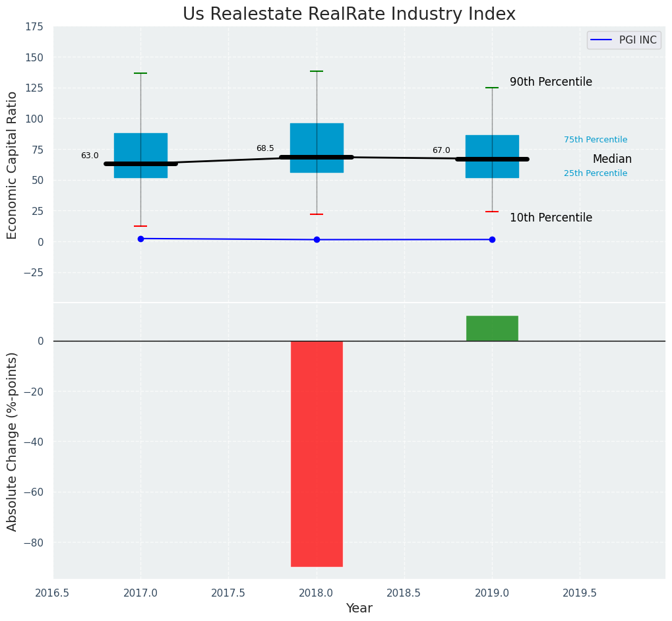Click the Year x-axis label

click(359, 608)
